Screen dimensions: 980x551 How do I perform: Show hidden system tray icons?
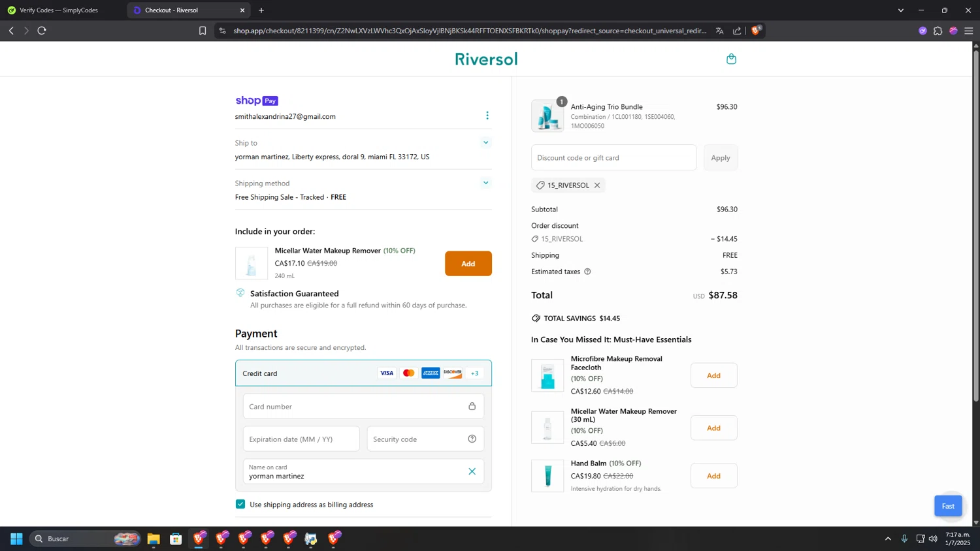pyautogui.click(x=887, y=539)
